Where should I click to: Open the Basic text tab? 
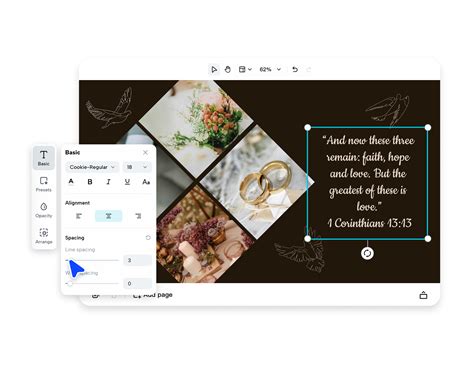pos(44,158)
